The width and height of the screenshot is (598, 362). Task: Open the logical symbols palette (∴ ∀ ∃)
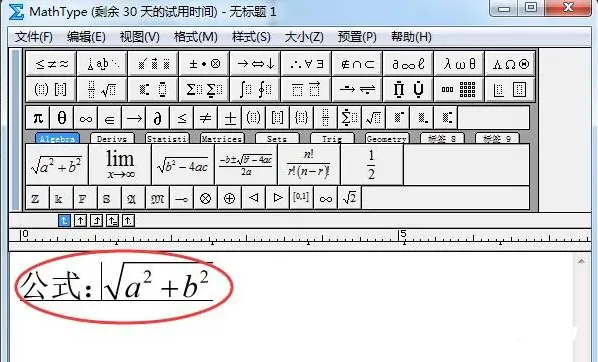[306, 64]
